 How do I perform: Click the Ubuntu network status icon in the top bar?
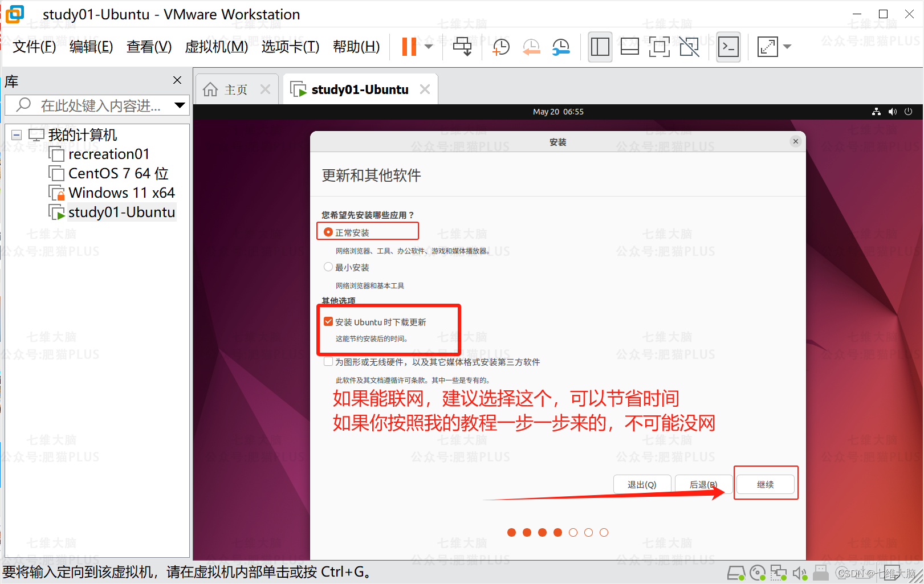click(876, 112)
